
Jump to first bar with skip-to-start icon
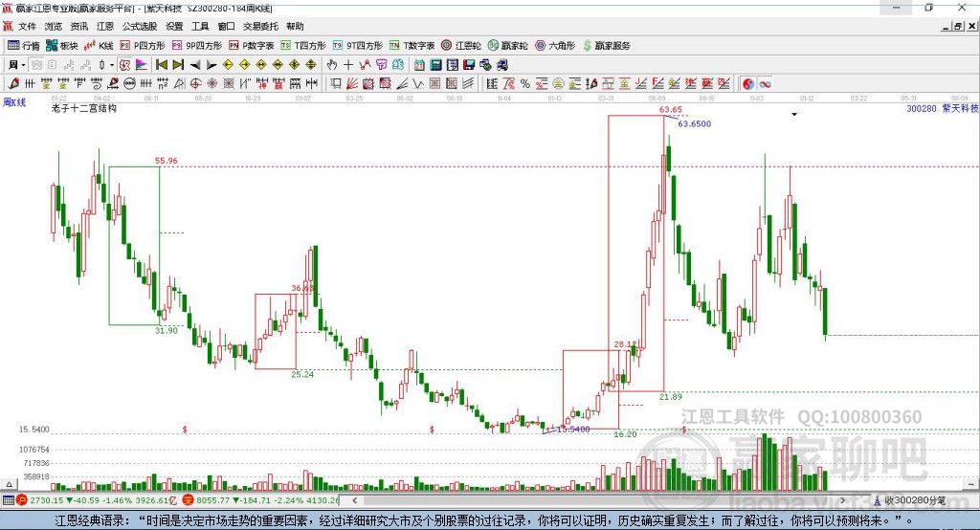161,65
